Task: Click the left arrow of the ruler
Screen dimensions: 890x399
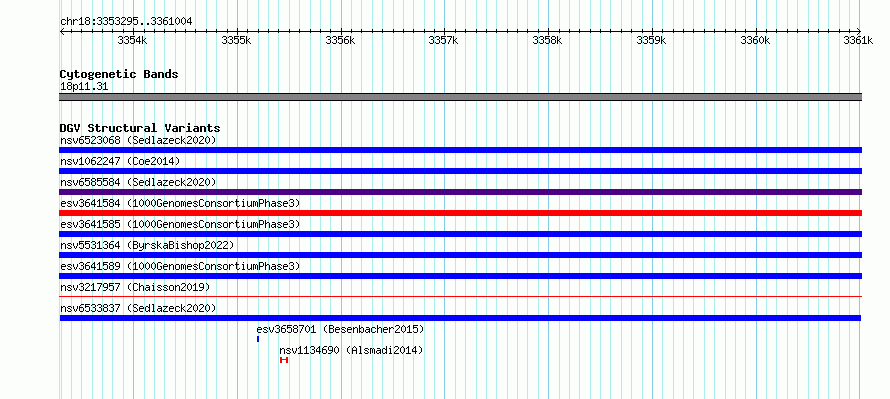Action: point(62,31)
